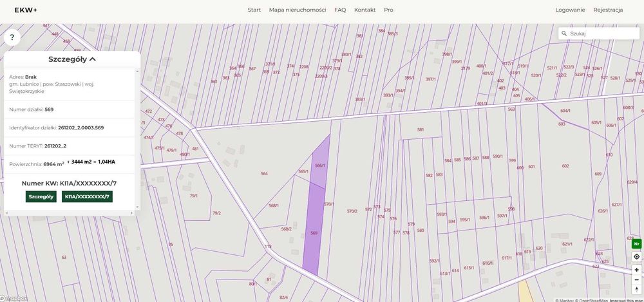Go to the FAQ page
644x302 pixels.
(340, 10)
